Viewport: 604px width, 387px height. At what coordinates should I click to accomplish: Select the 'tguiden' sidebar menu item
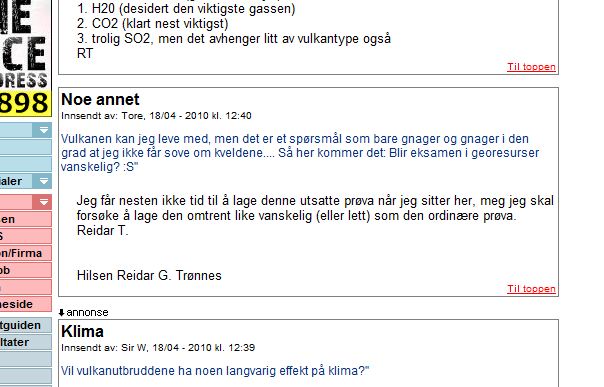(25, 325)
